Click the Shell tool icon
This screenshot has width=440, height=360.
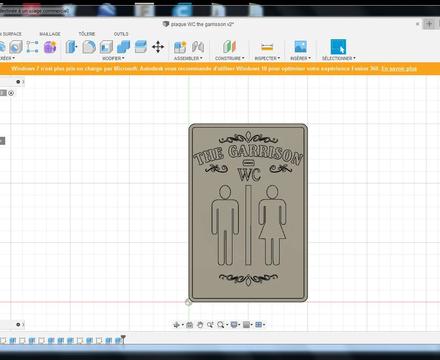tap(106, 47)
